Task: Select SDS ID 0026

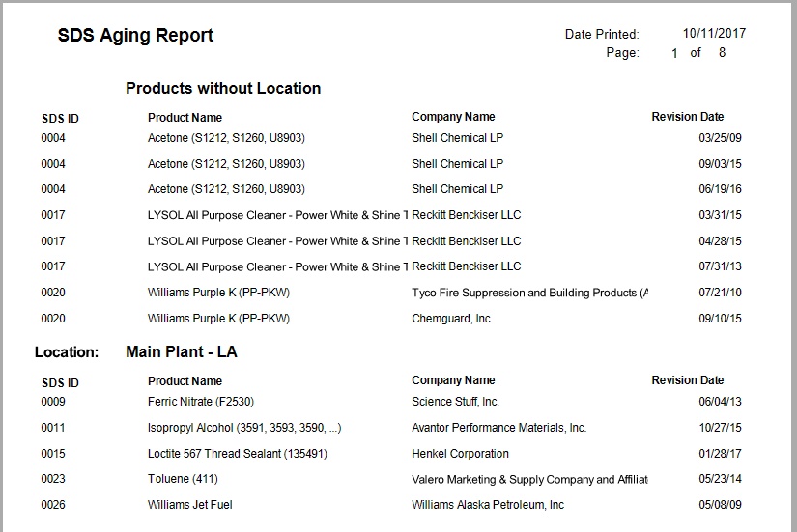Action: click(53, 505)
